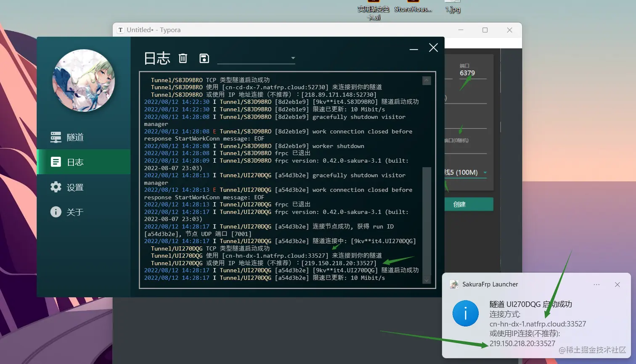Click the log panel scrollbar thumb
Image resolution: width=636 pixels, height=364 pixels.
pyautogui.click(x=427, y=221)
